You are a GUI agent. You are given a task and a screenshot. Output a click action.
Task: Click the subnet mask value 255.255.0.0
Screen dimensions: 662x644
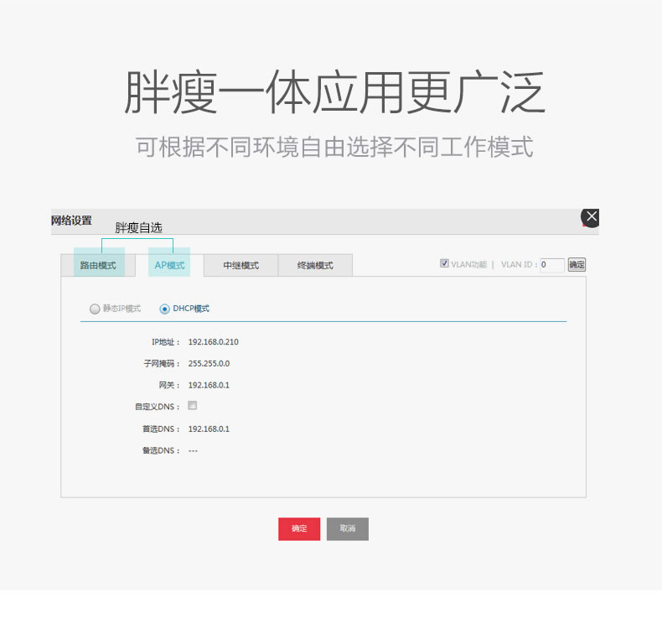coord(209,363)
